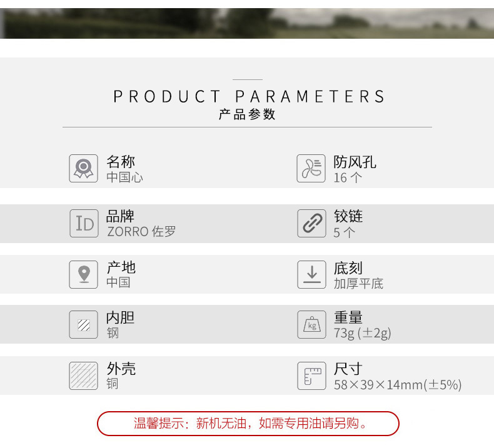Click the 加厚平底 value text

(x=358, y=283)
